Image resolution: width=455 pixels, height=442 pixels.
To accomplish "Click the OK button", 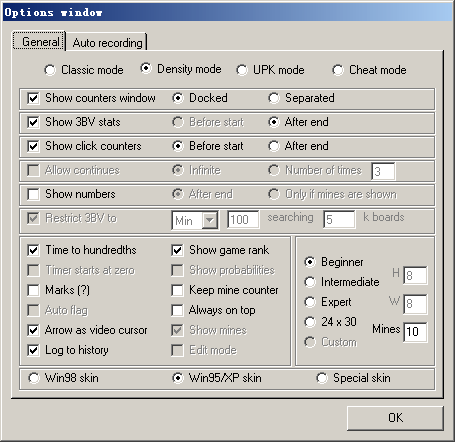I will [395, 418].
